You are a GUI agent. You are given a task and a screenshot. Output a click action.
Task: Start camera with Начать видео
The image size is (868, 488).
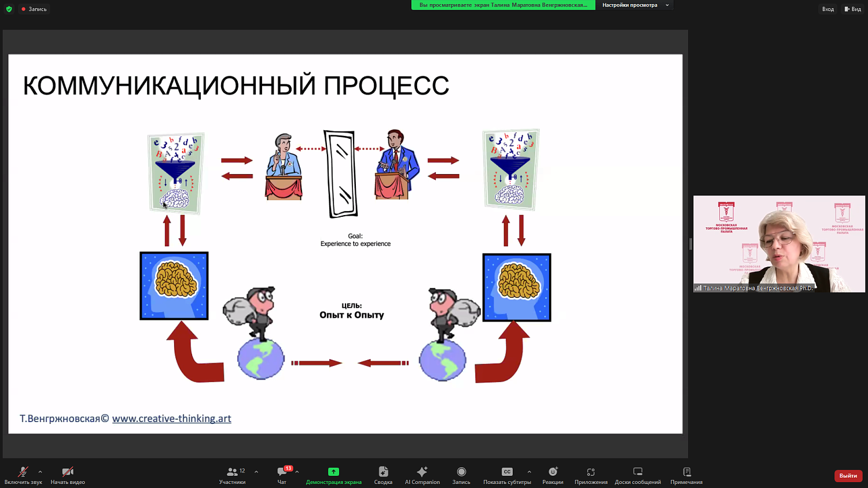click(67, 474)
